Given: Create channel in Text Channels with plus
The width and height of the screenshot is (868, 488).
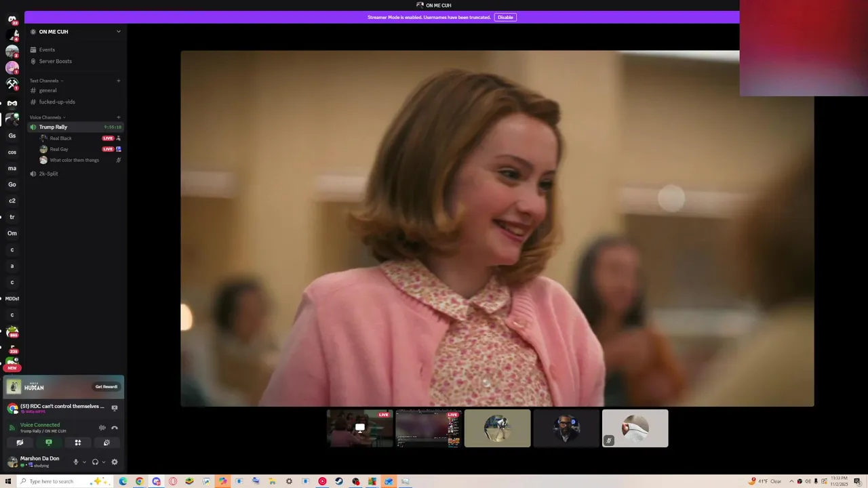Looking at the screenshot, I should [x=119, y=81].
